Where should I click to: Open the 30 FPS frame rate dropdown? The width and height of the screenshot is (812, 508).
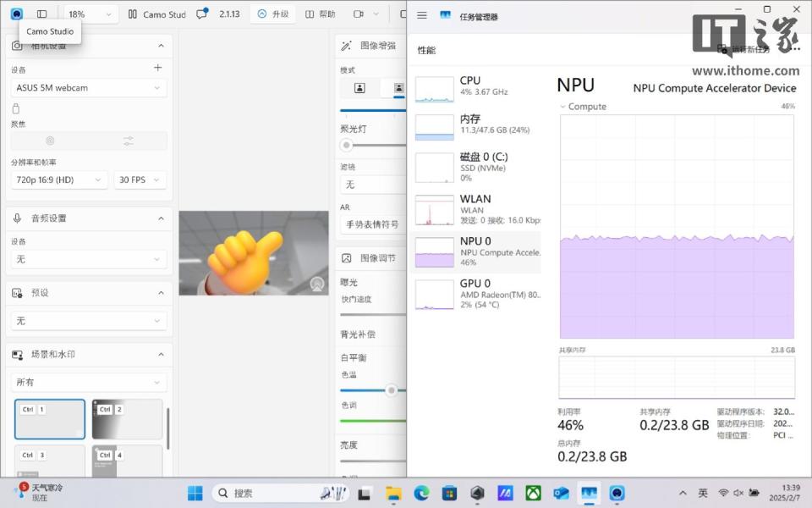pos(140,179)
